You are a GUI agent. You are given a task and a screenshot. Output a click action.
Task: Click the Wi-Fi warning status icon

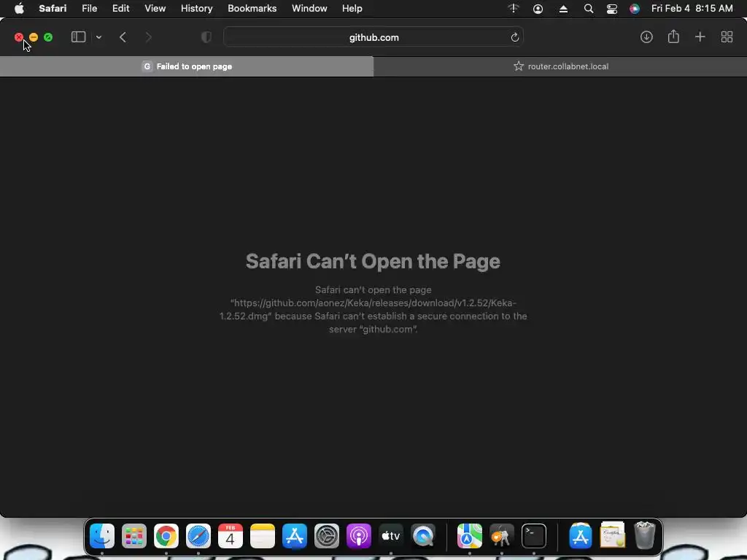tap(513, 9)
